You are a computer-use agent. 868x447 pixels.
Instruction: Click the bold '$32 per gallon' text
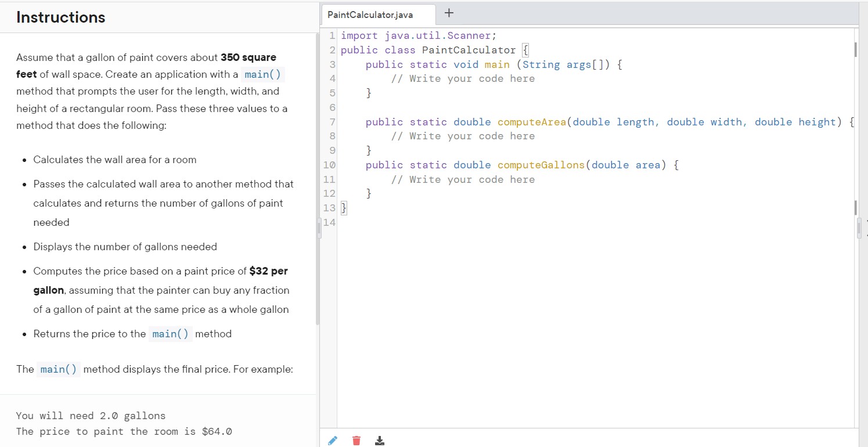(161, 280)
